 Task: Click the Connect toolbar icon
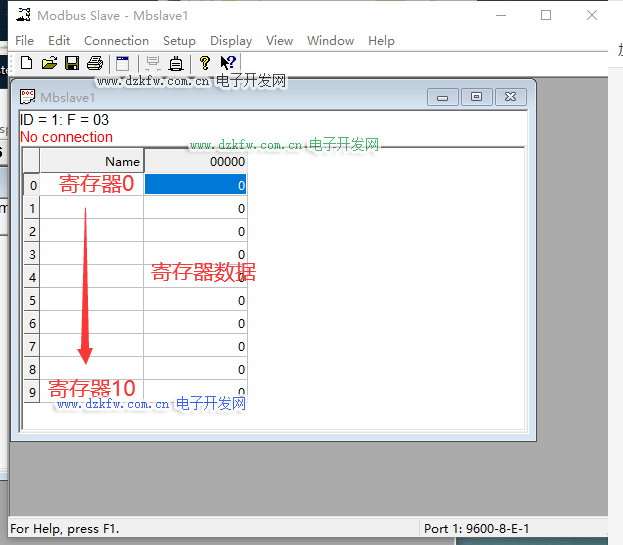pyautogui.click(x=153, y=63)
